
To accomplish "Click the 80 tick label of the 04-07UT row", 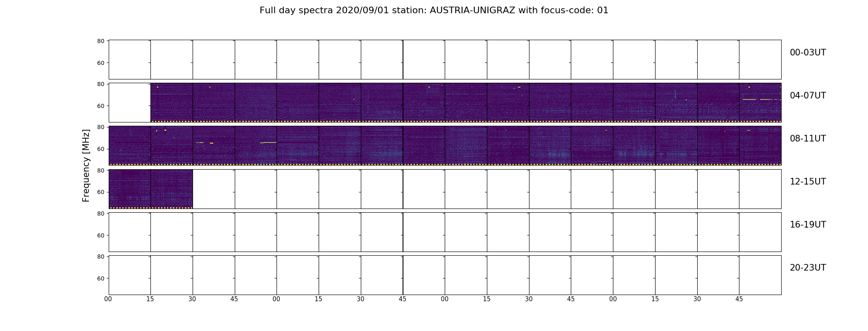I will click(x=100, y=84).
